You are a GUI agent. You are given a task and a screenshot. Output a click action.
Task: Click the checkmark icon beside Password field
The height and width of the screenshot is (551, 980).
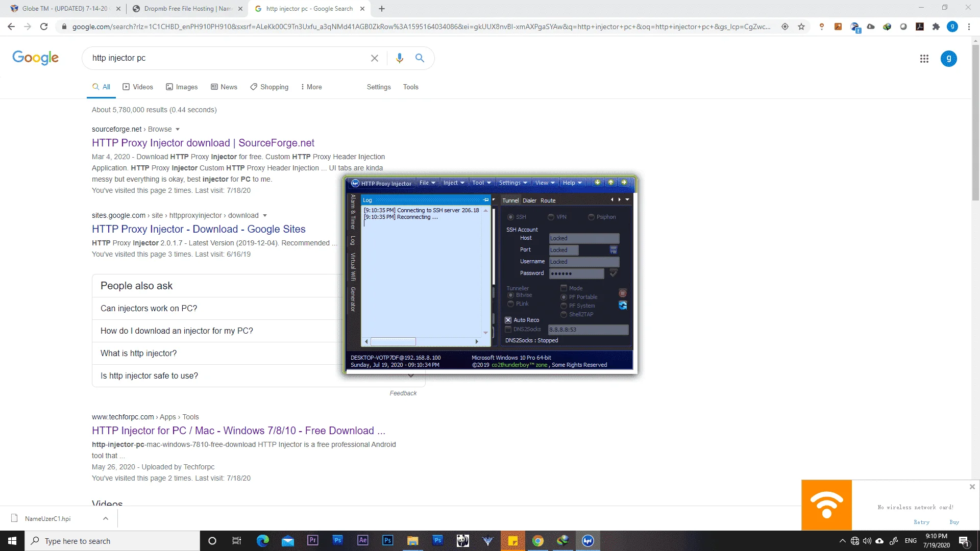click(x=614, y=273)
